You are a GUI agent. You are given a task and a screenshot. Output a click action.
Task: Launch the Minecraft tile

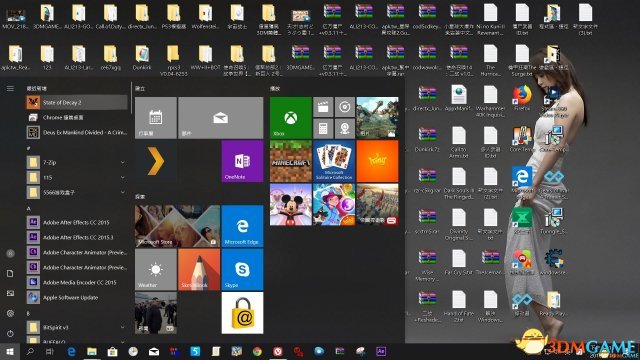tap(291, 161)
